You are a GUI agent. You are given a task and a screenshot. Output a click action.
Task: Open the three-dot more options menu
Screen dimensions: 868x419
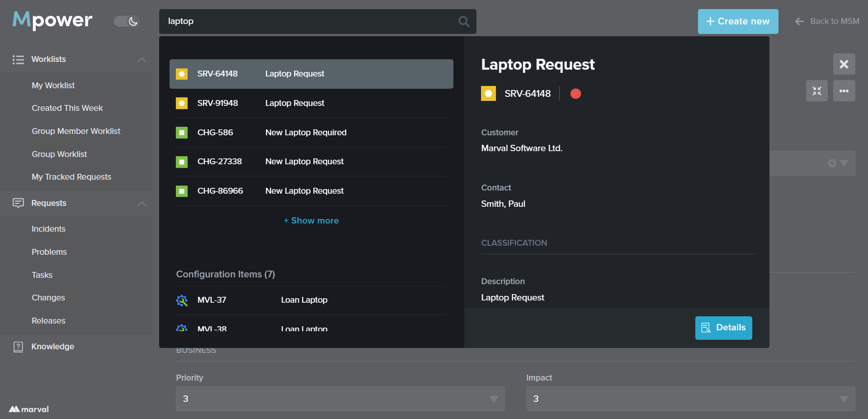tap(844, 91)
